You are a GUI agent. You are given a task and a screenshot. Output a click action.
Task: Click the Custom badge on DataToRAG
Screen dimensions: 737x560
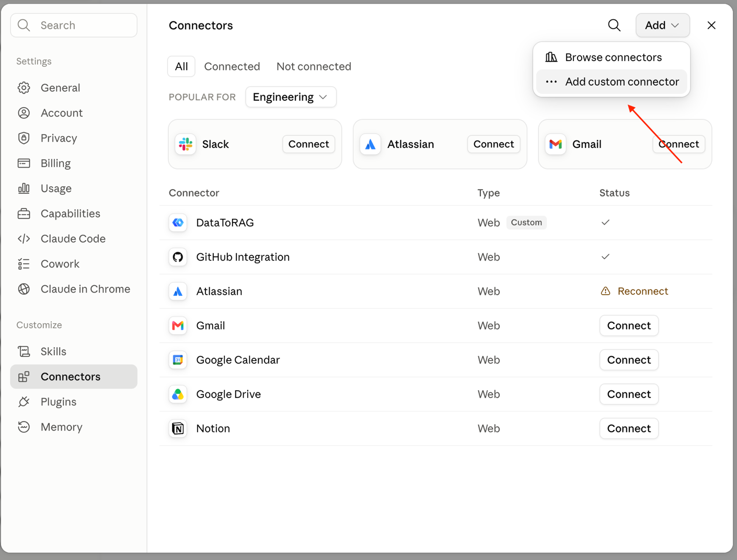[526, 223]
